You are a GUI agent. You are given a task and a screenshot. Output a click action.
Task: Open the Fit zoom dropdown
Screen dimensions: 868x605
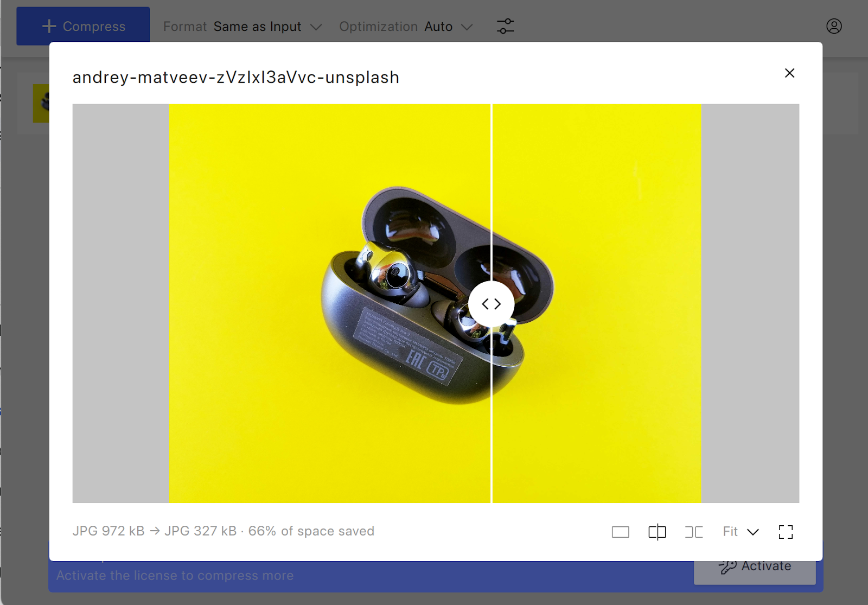tap(741, 532)
